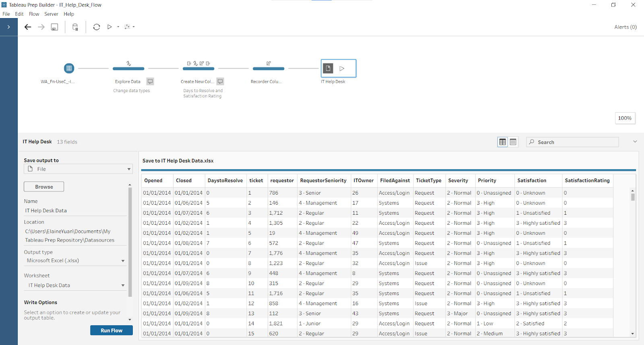
Task: Collapse the output pane chevron
Action: [635, 142]
